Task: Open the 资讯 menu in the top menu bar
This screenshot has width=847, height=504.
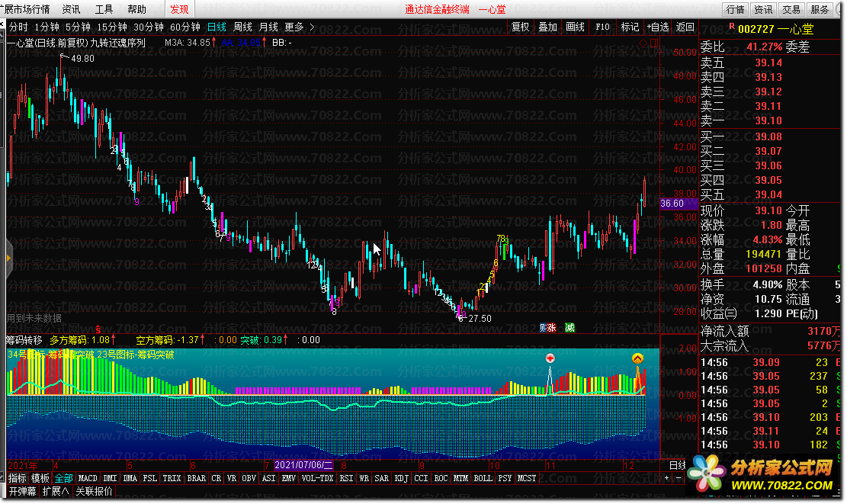Action: (x=71, y=9)
